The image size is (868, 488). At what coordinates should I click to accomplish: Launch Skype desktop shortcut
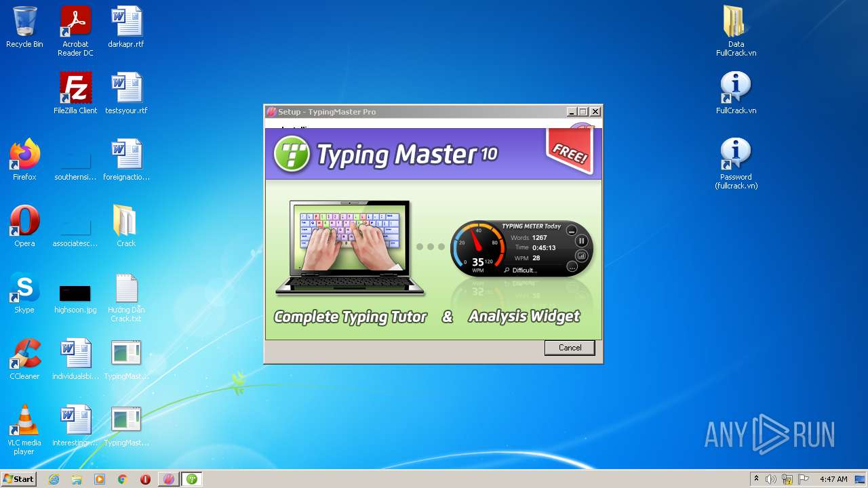(x=24, y=293)
